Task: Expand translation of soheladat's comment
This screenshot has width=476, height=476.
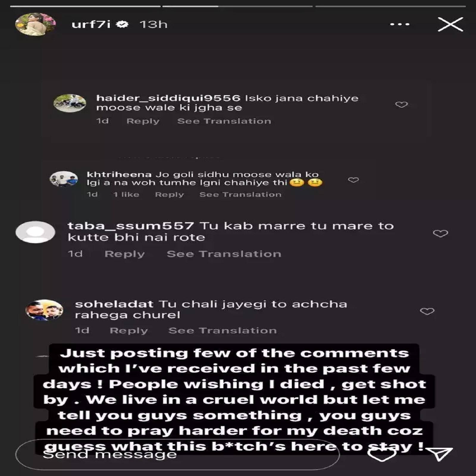Action: (223, 331)
